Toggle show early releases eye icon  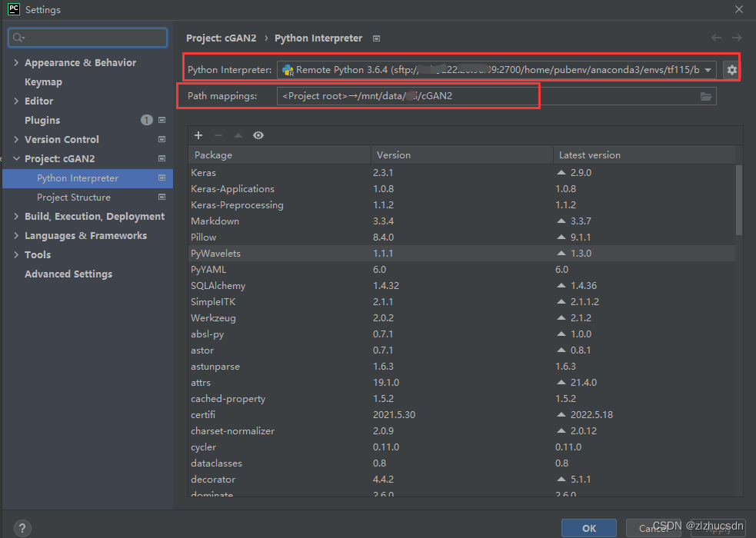click(x=258, y=135)
